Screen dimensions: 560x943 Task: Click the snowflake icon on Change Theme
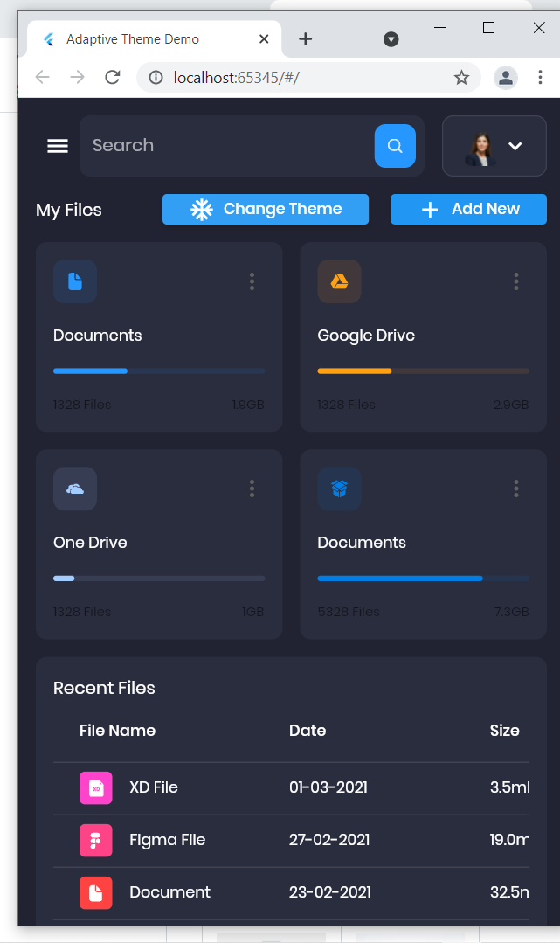tap(202, 209)
